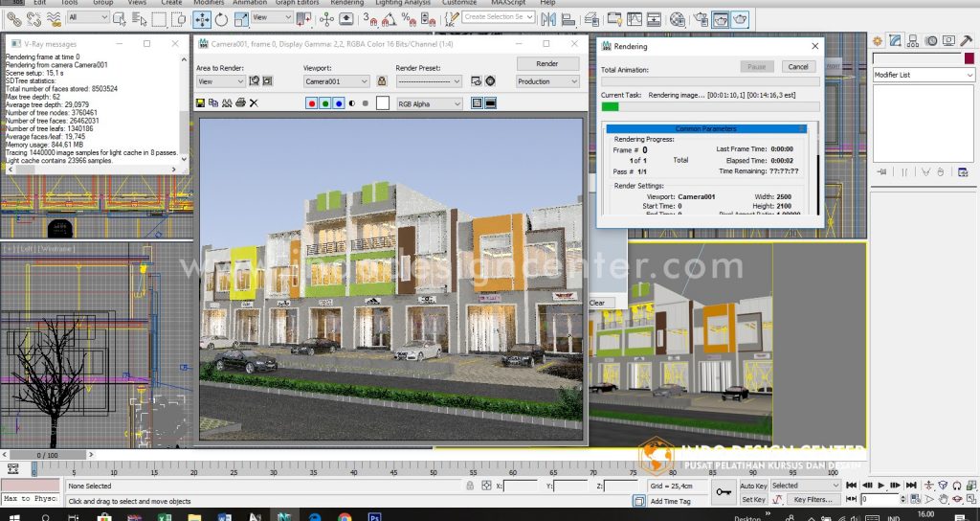
Task: Open reference coordinate system View dropdown
Action: click(x=272, y=17)
